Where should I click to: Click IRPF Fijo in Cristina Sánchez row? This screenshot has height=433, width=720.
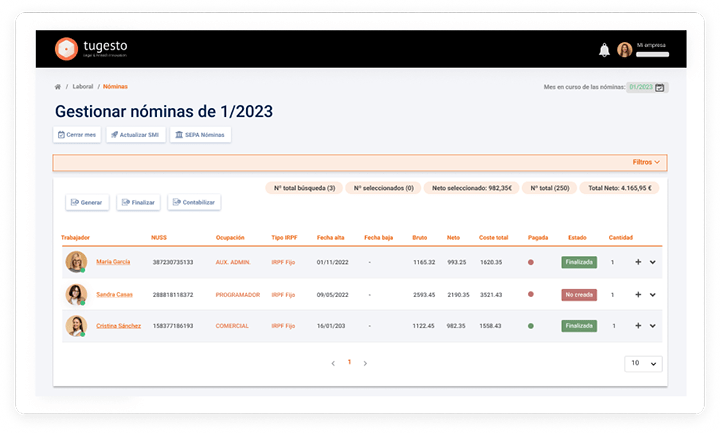click(x=283, y=326)
